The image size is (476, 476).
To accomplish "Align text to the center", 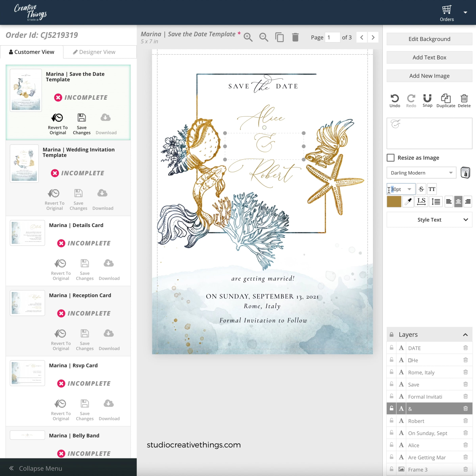I will click(x=458, y=202).
